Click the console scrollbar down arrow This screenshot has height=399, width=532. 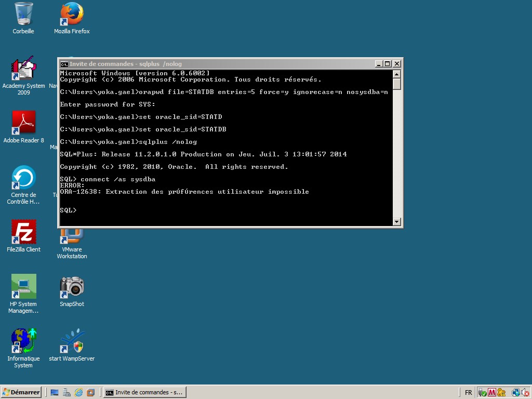tap(397, 222)
